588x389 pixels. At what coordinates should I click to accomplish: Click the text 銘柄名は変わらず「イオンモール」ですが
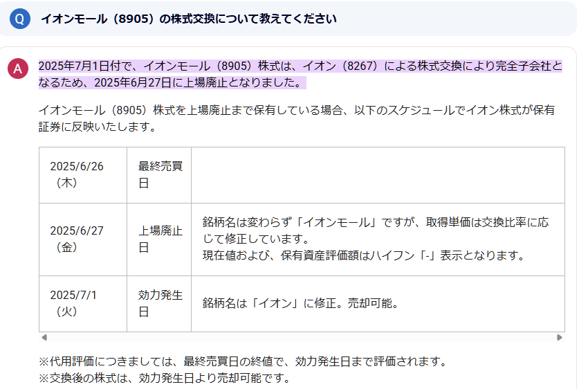311,222
